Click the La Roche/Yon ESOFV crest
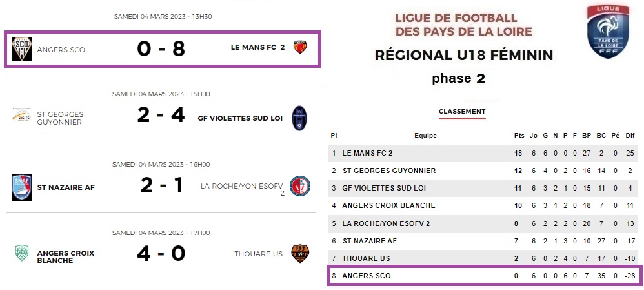The height and width of the screenshot is (290, 644). point(300,186)
